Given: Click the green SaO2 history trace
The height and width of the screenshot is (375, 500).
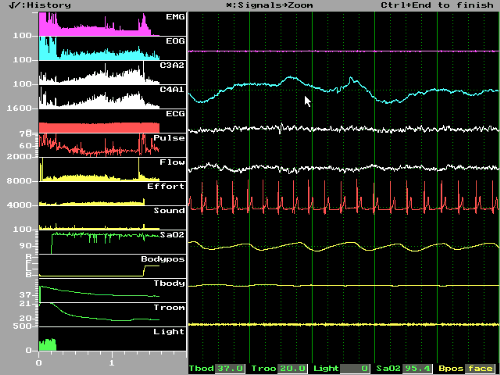Looking at the screenshot, I should pos(105,243).
